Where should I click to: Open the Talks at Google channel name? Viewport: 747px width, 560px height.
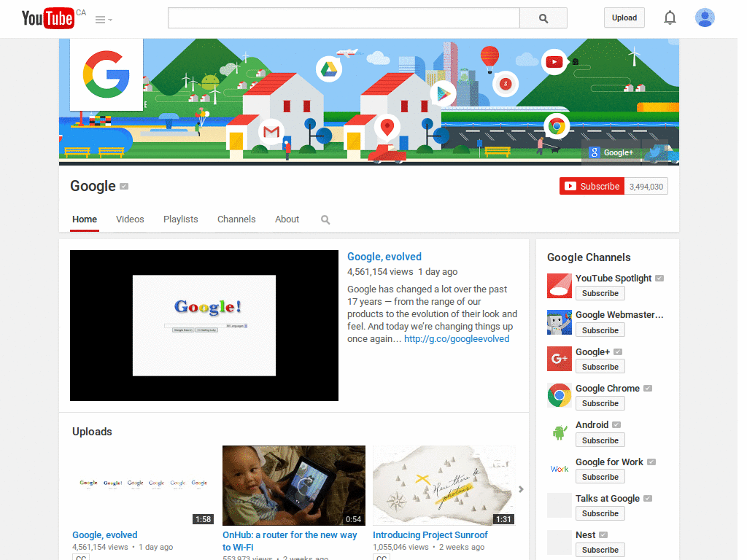608,499
